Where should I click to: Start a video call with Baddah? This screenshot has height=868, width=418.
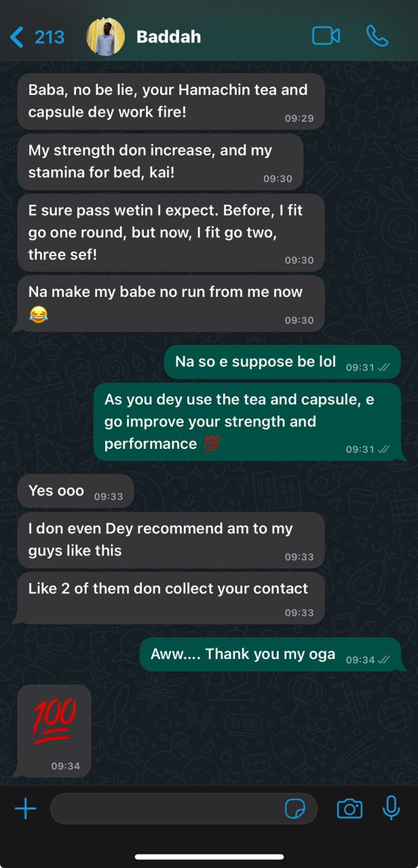pos(326,36)
